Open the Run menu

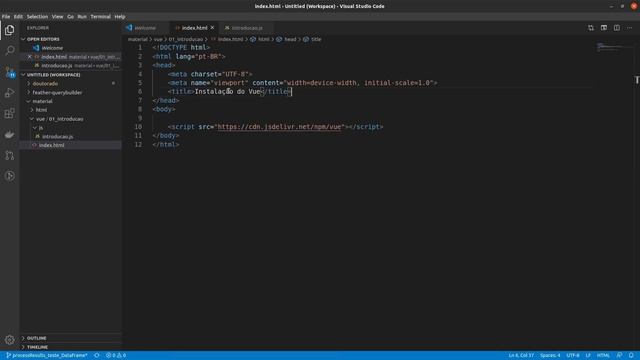click(x=82, y=17)
